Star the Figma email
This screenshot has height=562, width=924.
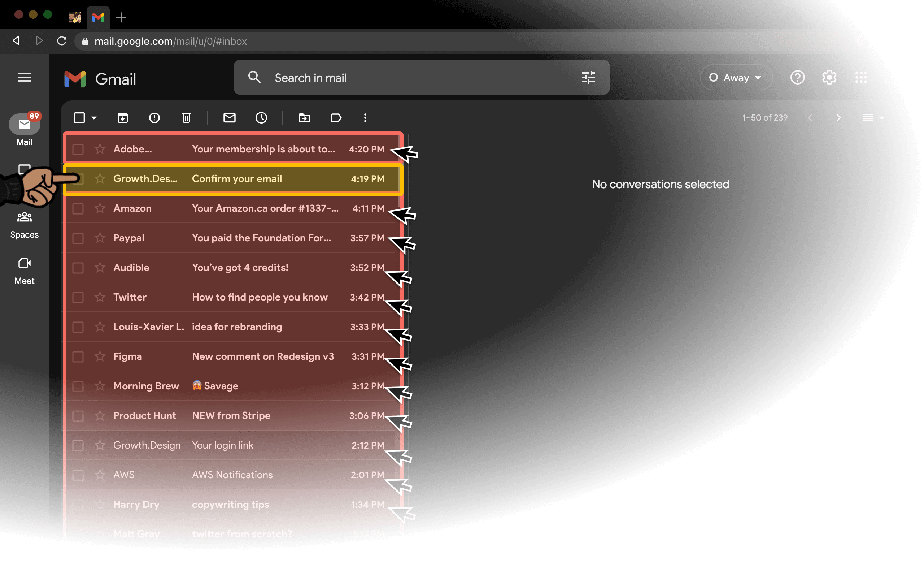(100, 356)
